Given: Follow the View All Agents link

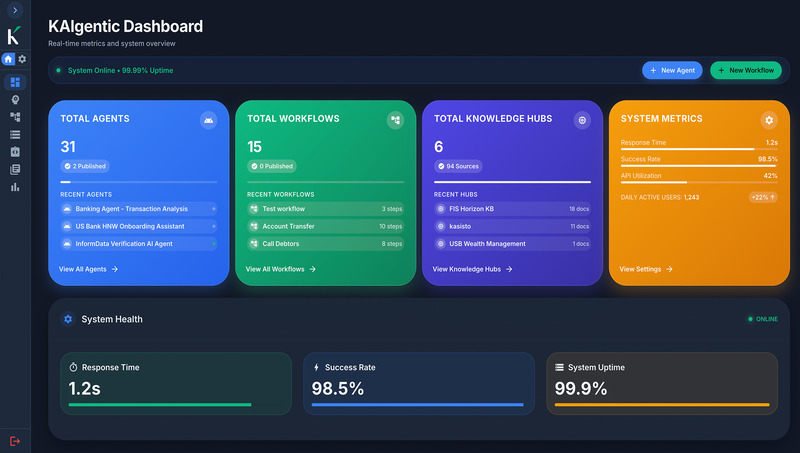Looking at the screenshot, I should (89, 269).
